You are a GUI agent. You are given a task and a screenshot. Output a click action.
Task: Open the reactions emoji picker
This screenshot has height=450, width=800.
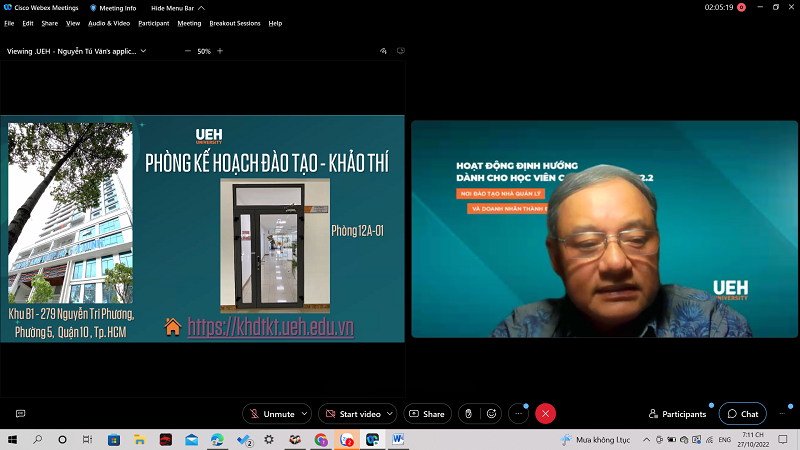pos(491,414)
